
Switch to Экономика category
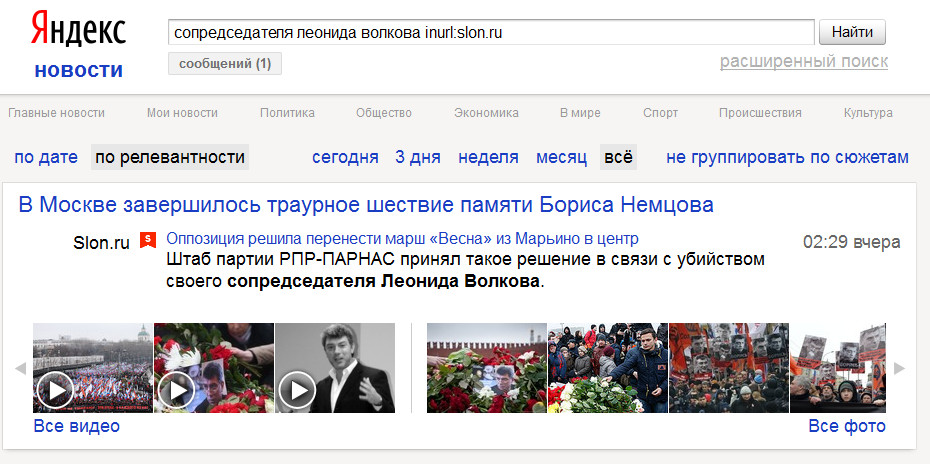coord(486,113)
